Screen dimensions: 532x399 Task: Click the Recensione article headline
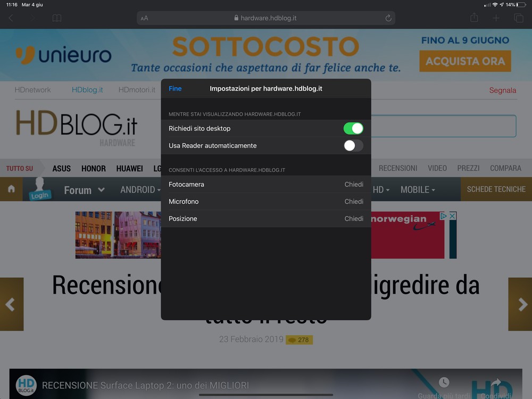[x=265, y=298]
